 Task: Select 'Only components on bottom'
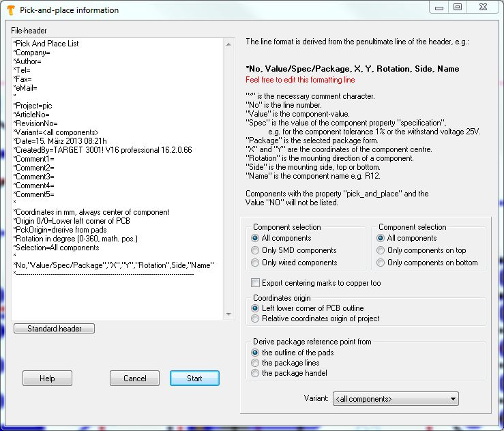(381, 263)
